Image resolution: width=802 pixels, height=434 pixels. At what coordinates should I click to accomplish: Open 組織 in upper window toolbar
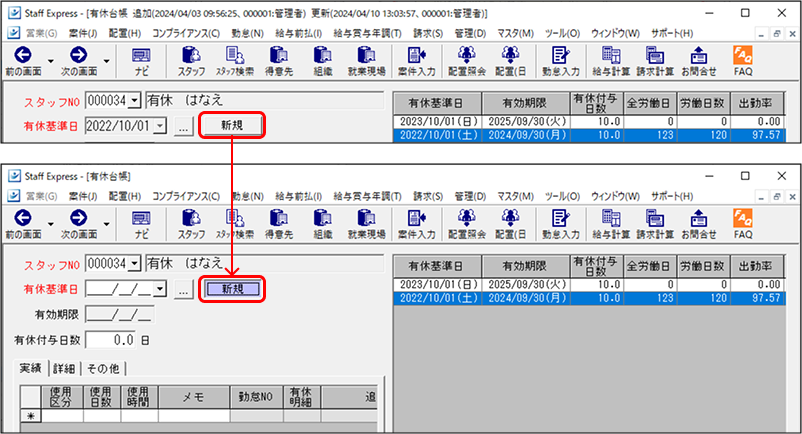[322, 61]
